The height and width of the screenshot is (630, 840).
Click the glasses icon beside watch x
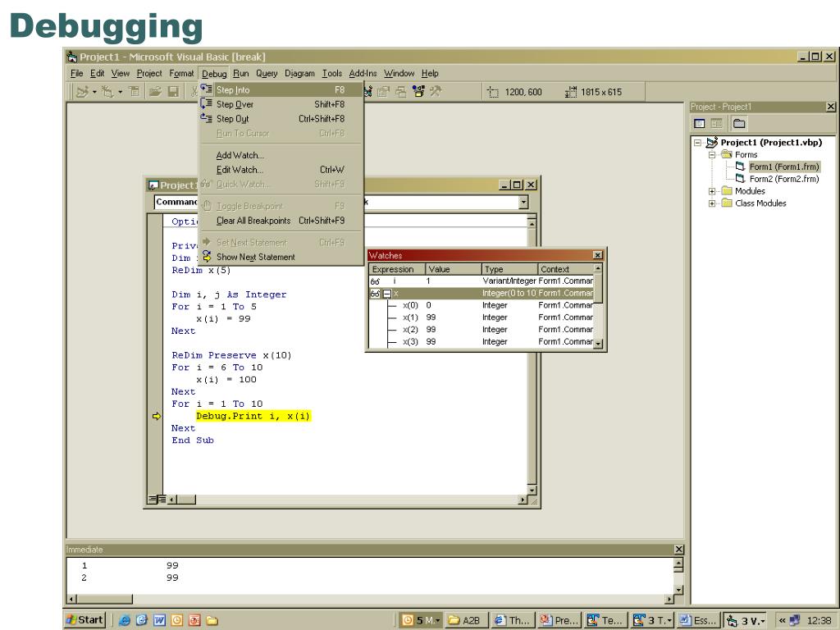pos(375,294)
